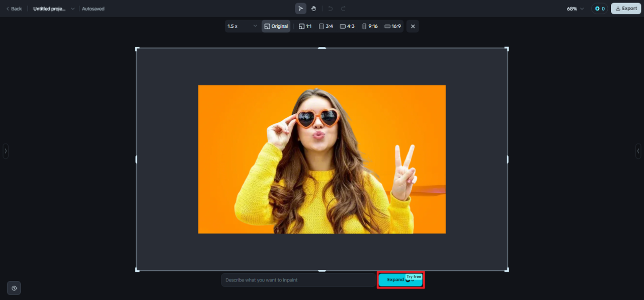Activate the hand pan tool
Screen dimensions: 644x300
coord(313,9)
